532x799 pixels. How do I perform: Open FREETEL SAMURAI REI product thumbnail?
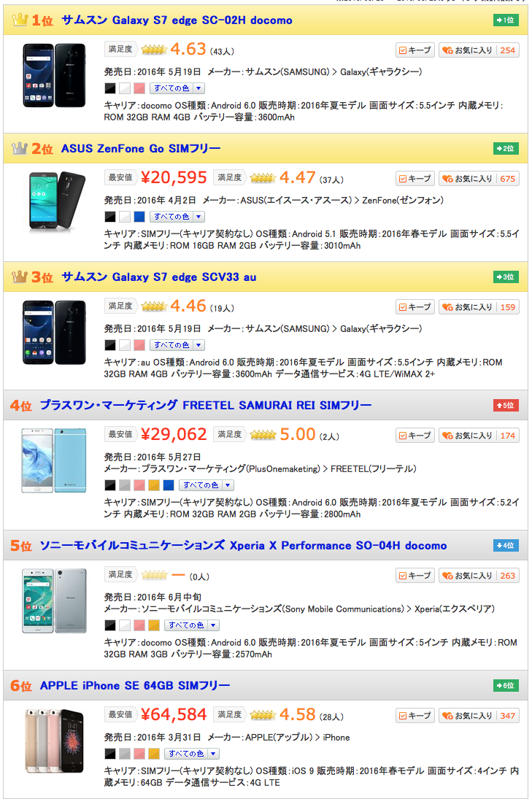(54, 460)
